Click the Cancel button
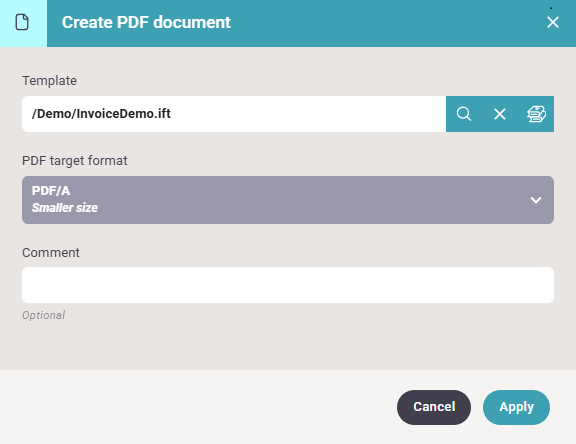 434,407
